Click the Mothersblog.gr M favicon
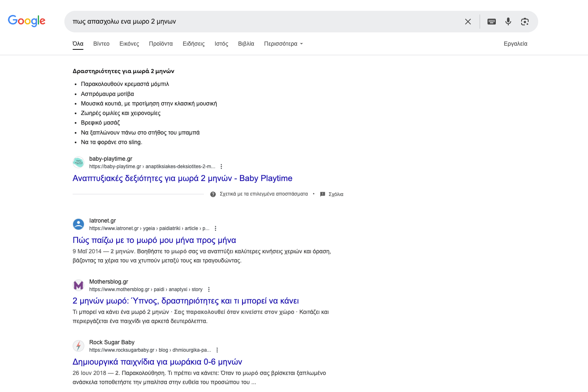Viewport: 588px width, 392px height. pyautogui.click(x=78, y=285)
